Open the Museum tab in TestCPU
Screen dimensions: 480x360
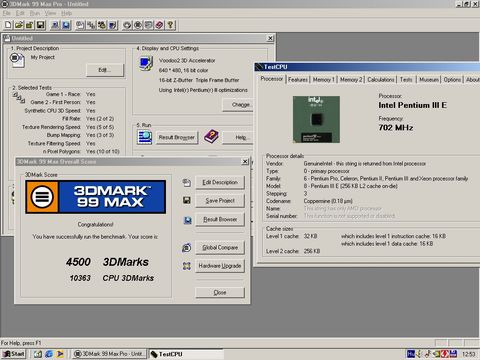429,80
